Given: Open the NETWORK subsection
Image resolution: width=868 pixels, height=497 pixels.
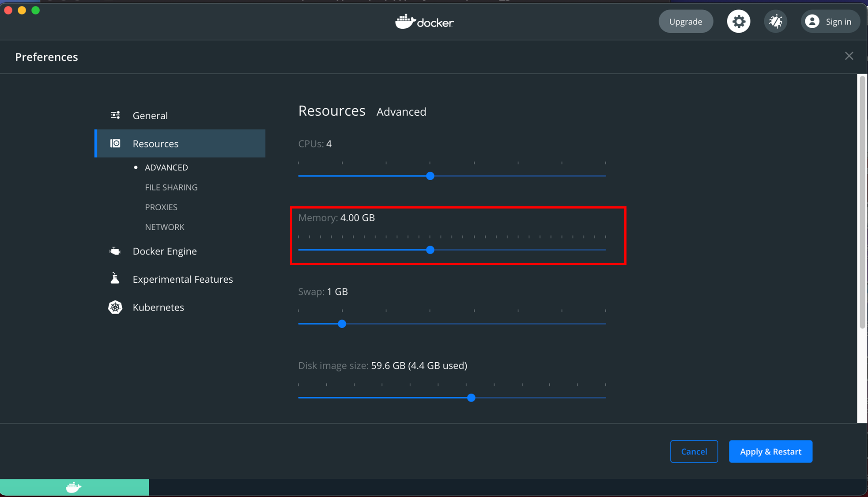Looking at the screenshot, I should [x=165, y=227].
